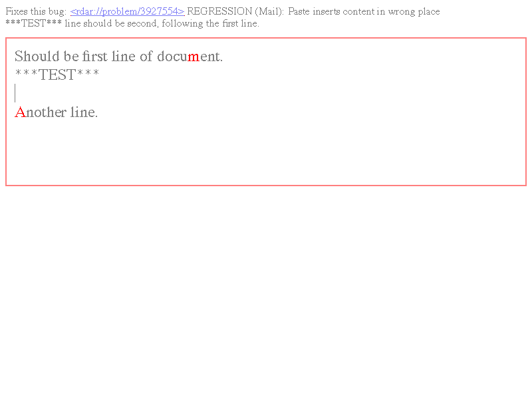532x399 pixels.
Task: Click the word REGRESSION in the header
Action: pyautogui.click(x=219, y=11)
